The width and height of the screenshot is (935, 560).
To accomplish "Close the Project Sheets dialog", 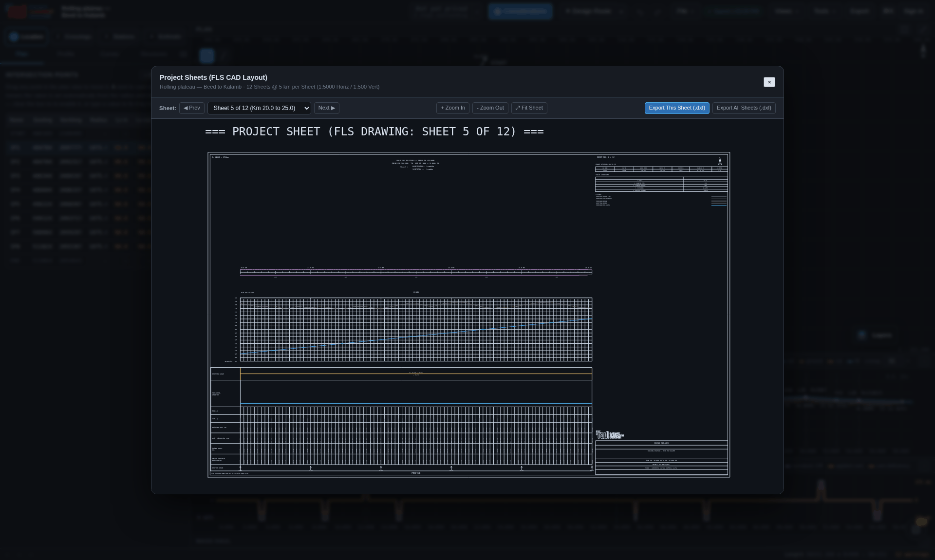I will pyautogui.click(x=769, y=82).
